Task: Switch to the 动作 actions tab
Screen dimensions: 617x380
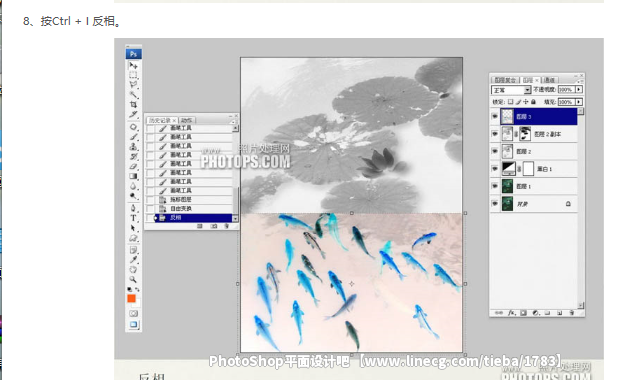Action: point(187,120)
